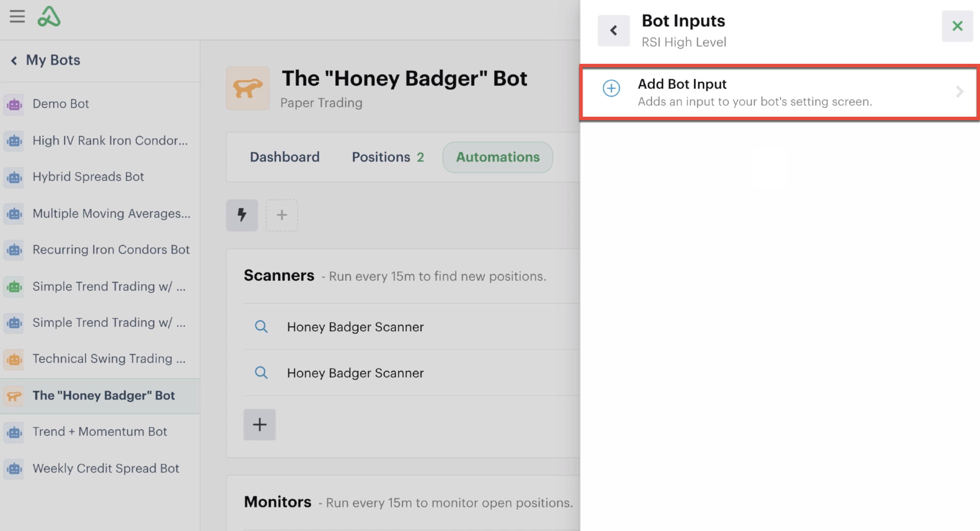Open High IV Rank Iron Condor bot

tap(100, 141)
